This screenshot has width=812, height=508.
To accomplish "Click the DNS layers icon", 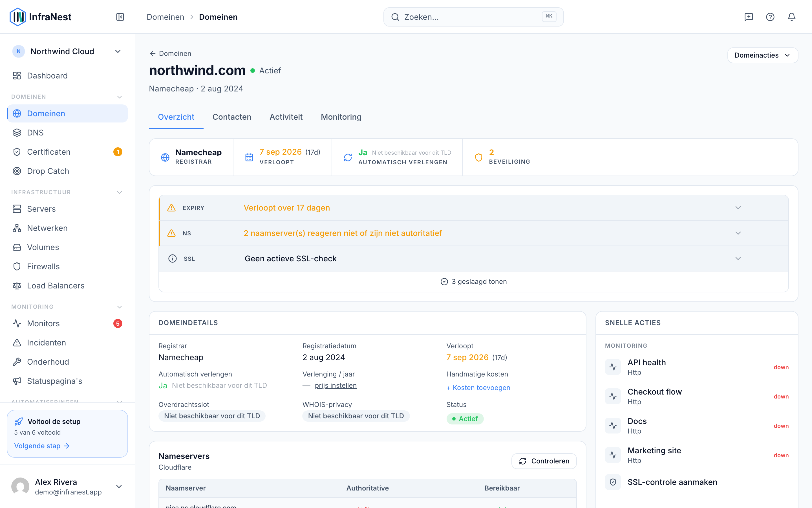I will 17,133.
